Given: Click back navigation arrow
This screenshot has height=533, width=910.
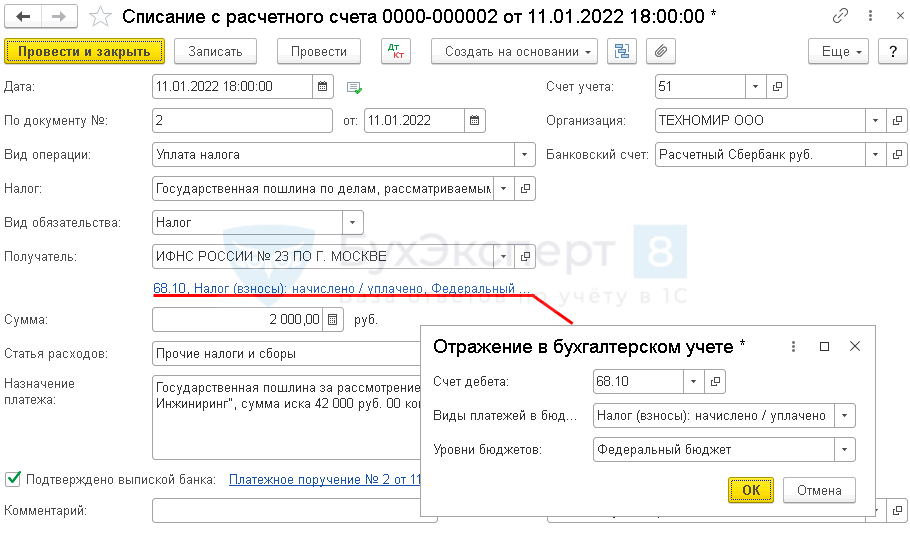Looking at the screenshot, I should tap(24, 17).
